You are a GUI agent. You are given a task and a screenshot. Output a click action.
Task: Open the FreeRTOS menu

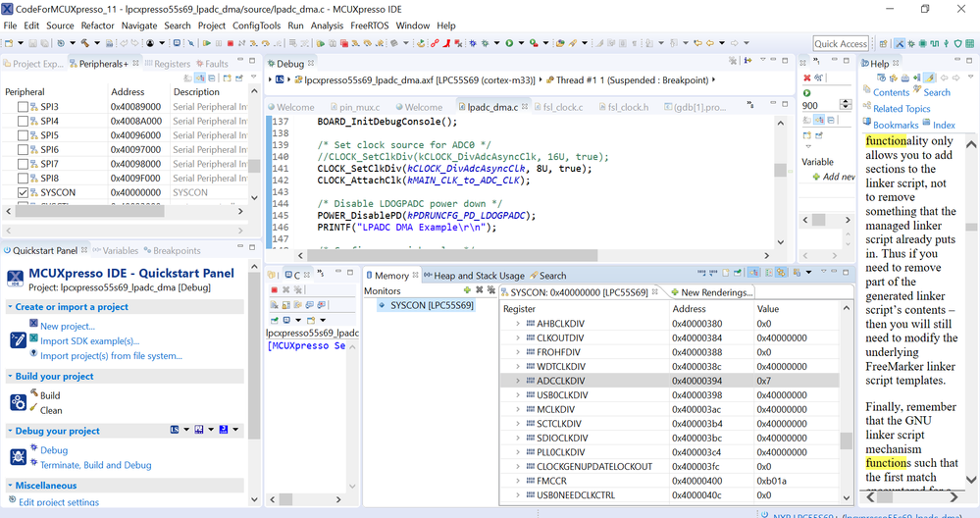(368, 26)
